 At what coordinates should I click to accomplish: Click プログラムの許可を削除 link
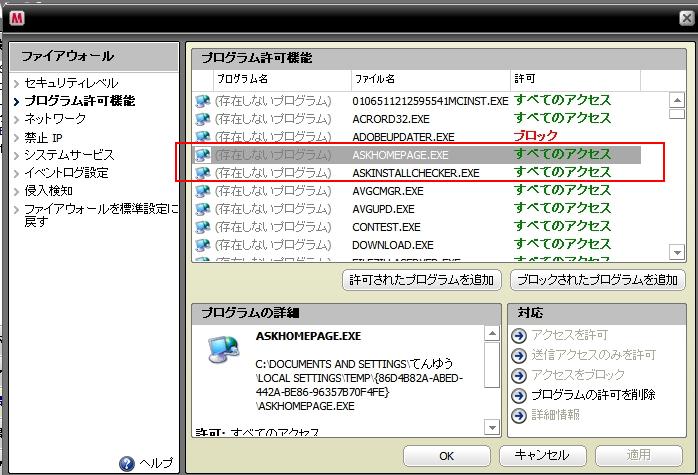pos(593,395)
